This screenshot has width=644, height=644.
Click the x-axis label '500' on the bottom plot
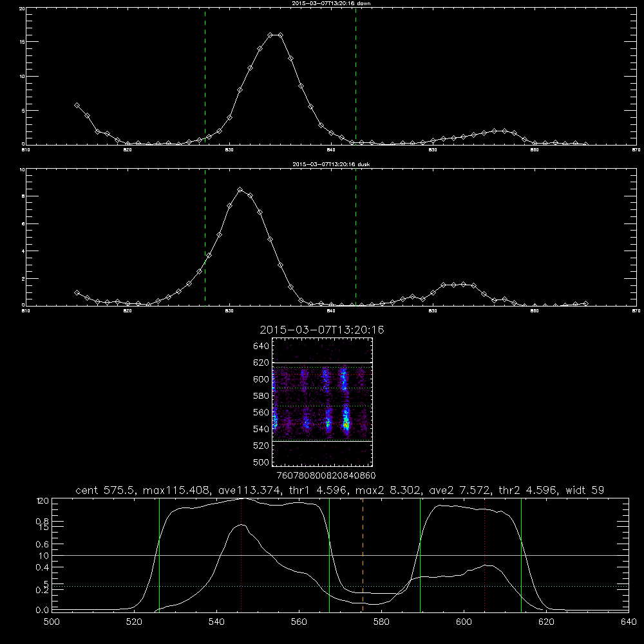click(x=52, y=622)
